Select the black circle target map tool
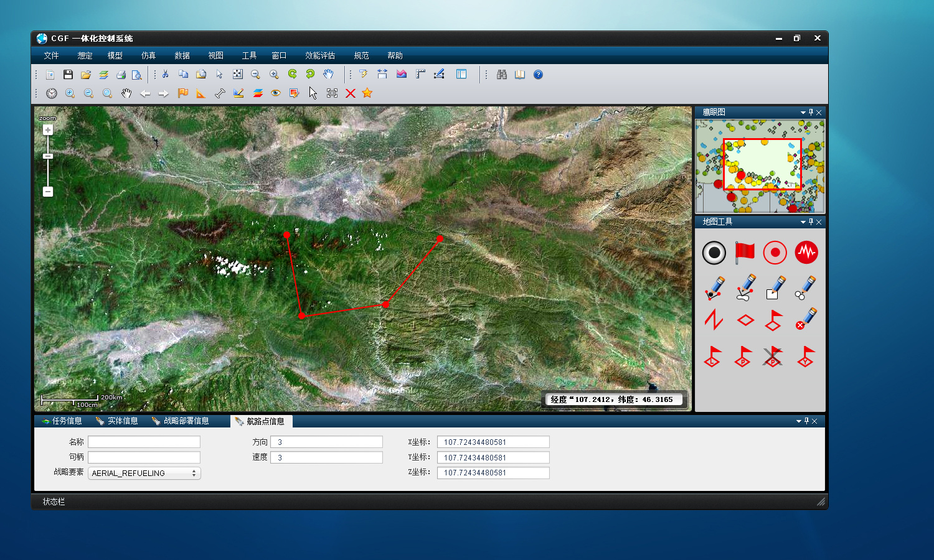The height and width of the screenshot is (560, 934). 714,253
